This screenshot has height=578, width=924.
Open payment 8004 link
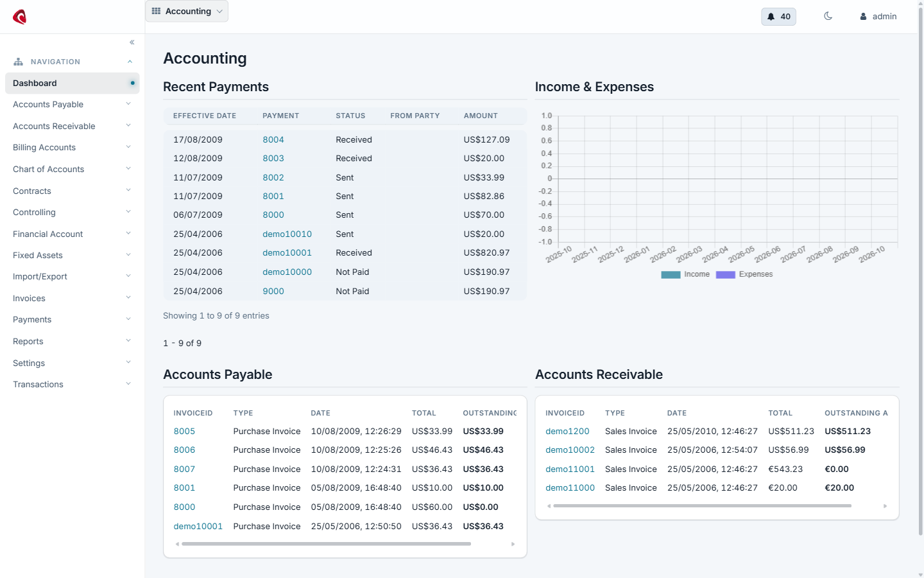click(273, 139)
